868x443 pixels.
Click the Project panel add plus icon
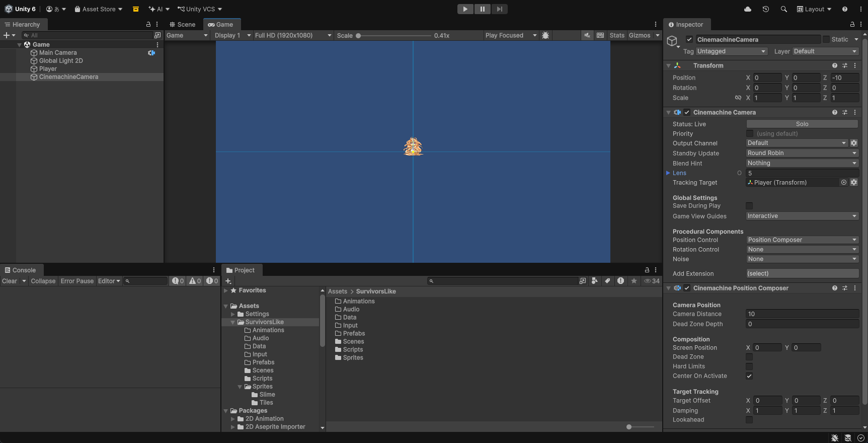pos(228,281)
